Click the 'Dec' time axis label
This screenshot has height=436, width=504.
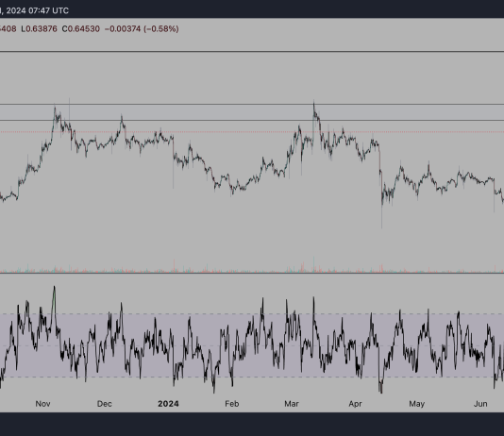[105, 404]
